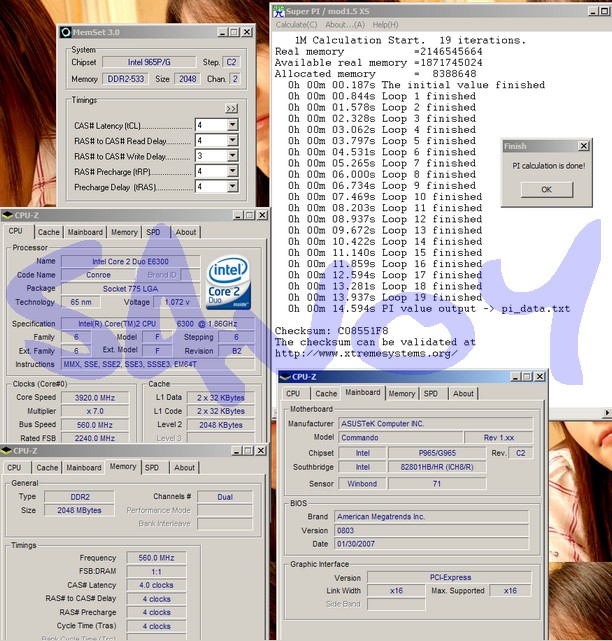Open the About...(A) menu in Super PI

345,25
